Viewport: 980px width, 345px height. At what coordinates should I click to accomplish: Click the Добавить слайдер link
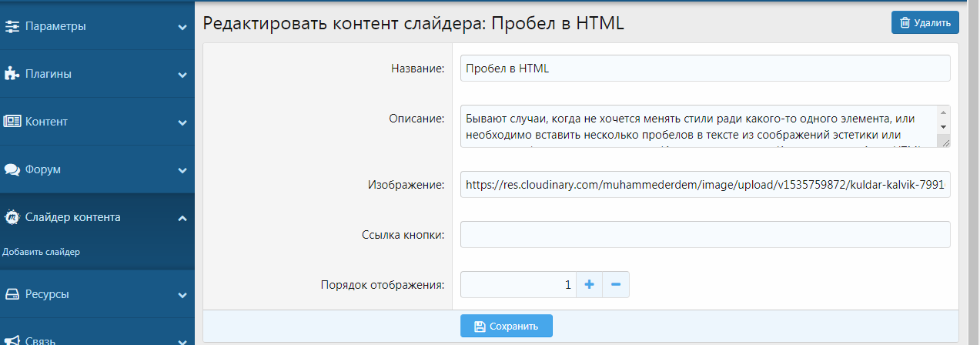[x=41, y=252]
